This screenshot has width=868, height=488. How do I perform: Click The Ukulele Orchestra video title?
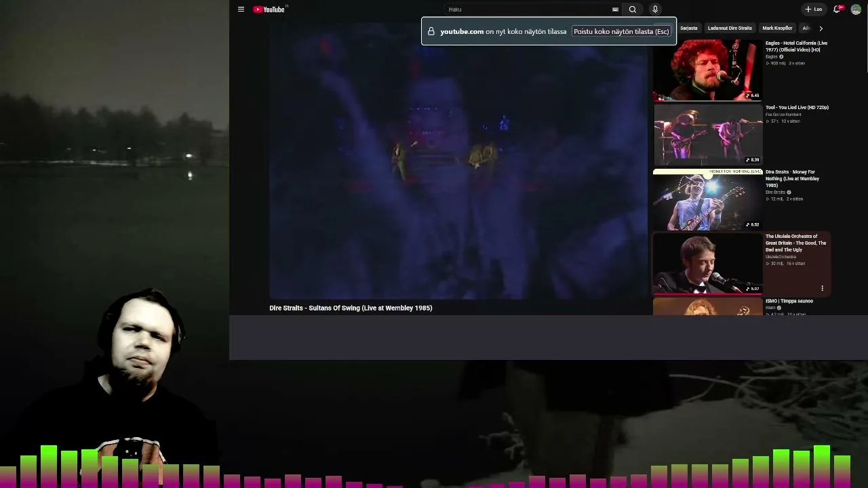pos(796,243)
